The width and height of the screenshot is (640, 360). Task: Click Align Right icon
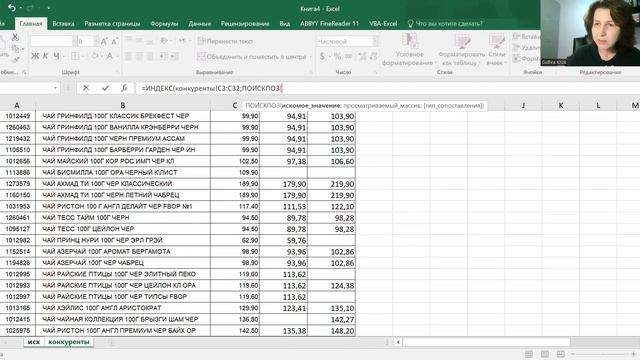[x=150, y=56]
